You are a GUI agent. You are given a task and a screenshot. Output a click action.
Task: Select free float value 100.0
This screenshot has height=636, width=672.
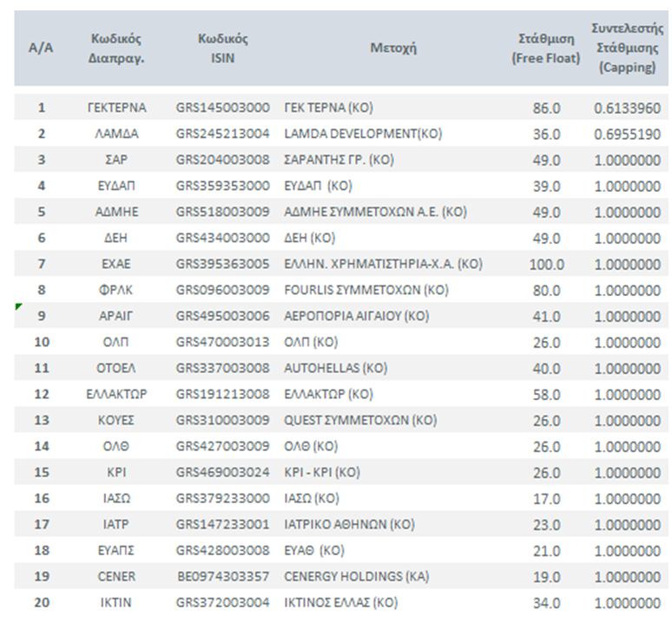[x=546, y=265]
